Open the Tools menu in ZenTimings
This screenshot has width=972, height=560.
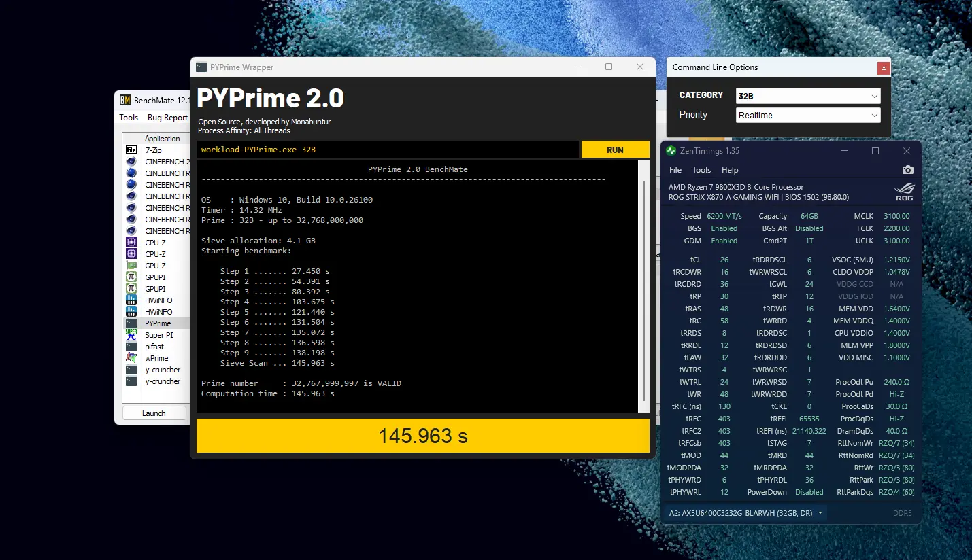click(x=701, y=170)
